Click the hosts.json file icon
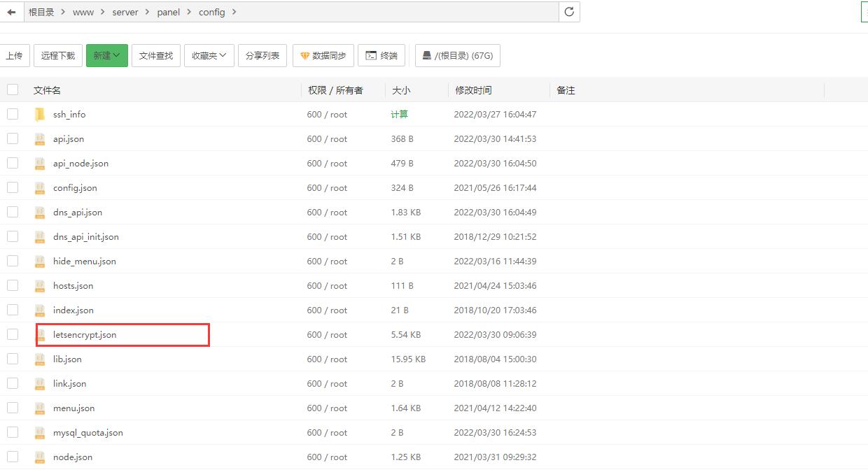 [x=40, y=286]
